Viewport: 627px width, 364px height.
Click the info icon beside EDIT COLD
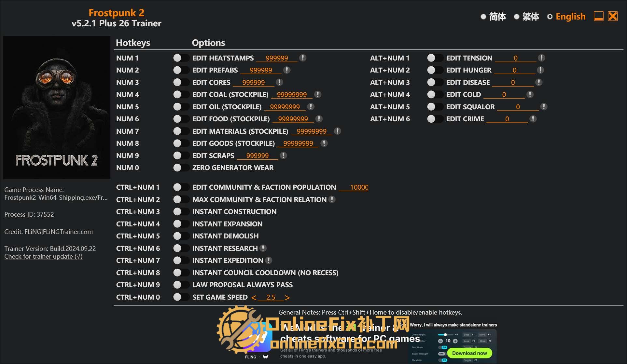pyautogui.click(x=530, y=94)
